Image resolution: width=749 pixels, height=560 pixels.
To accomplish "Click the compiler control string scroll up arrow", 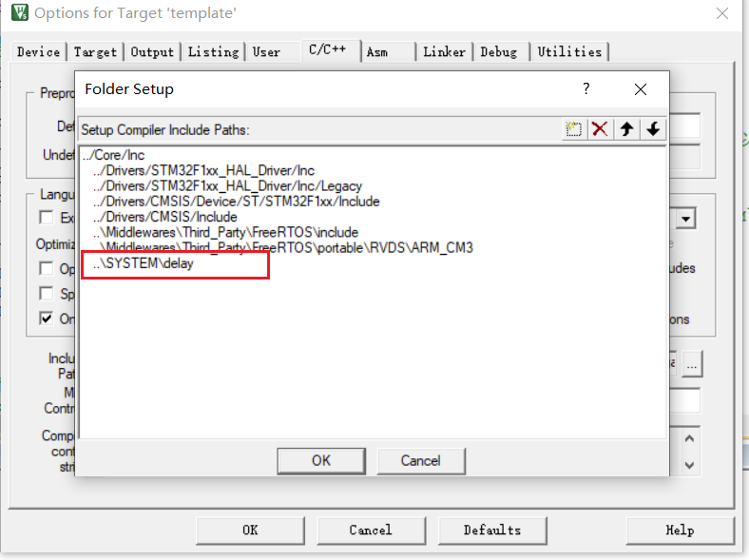I will 689,438.
